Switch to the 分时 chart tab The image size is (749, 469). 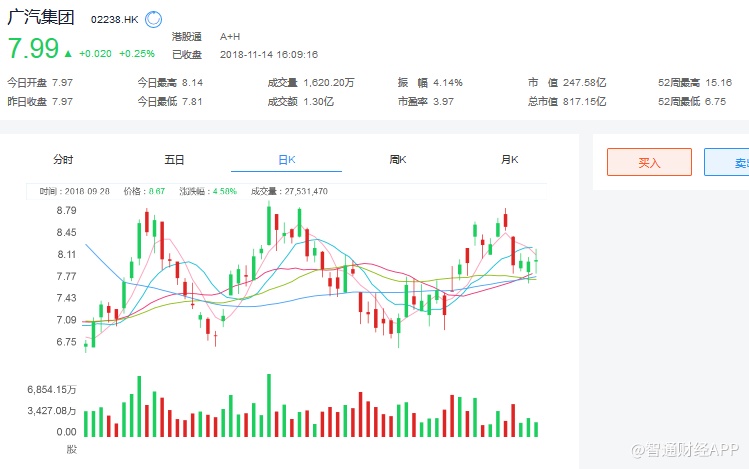pyautogui.click(x=63, y=160)
